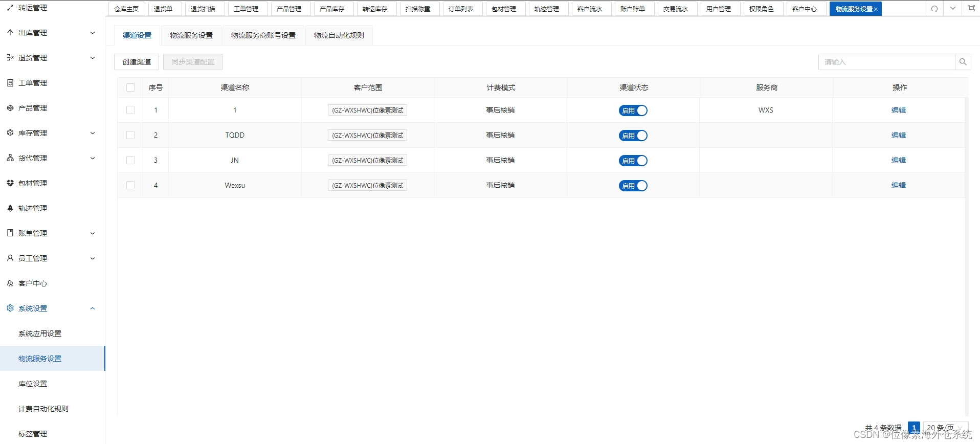Click 编辑 link for JN channel
The width and height of the screenshot is (980, 444).
(899, 160)
